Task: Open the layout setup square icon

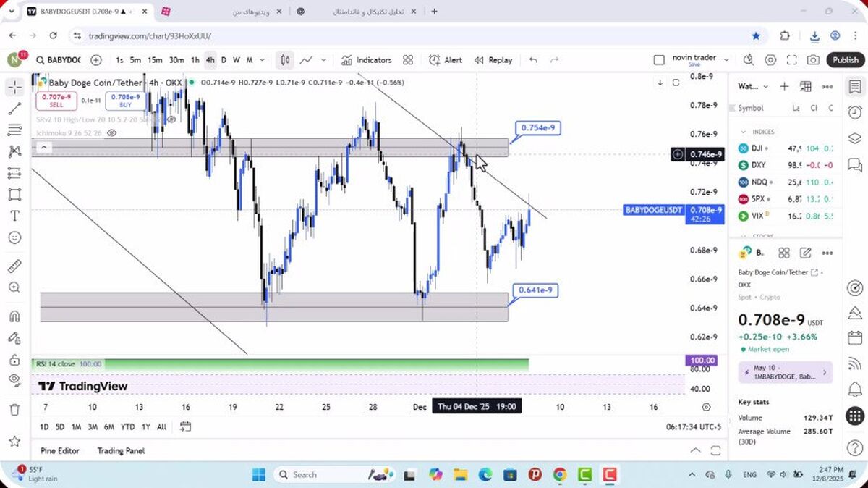Action: (x=658, y=60)
